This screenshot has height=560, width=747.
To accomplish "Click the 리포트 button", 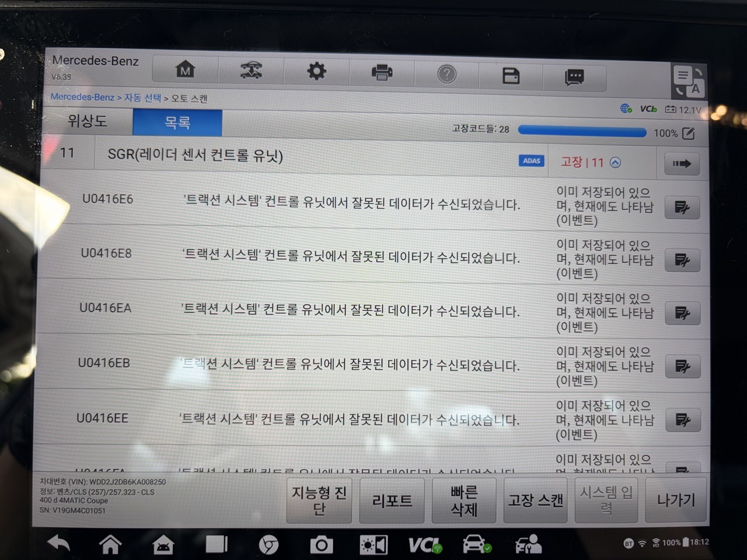I will point(392,501).
